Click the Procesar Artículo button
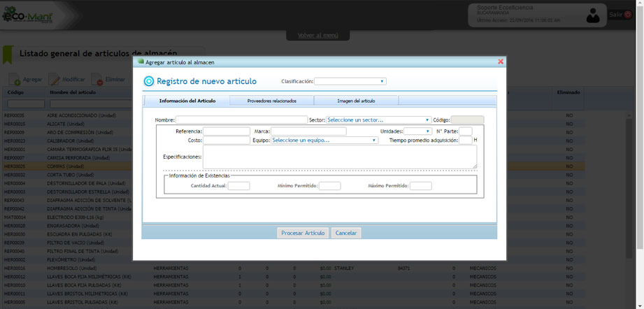 coord(303,233)
